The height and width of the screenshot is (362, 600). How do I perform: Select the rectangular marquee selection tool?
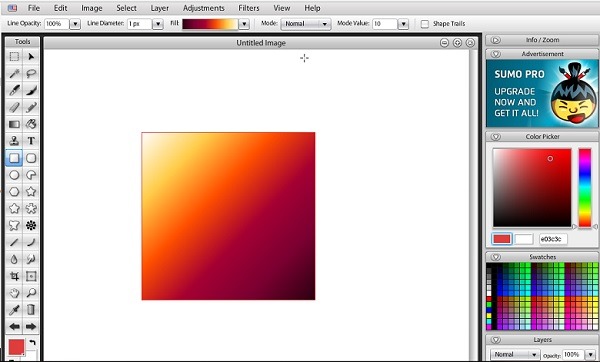[x=14, y=57]
